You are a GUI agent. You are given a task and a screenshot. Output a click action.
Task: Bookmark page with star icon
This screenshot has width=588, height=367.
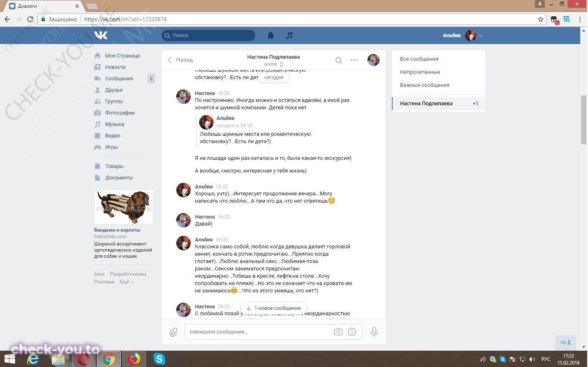pyautogui.click(x=541, y=19)
